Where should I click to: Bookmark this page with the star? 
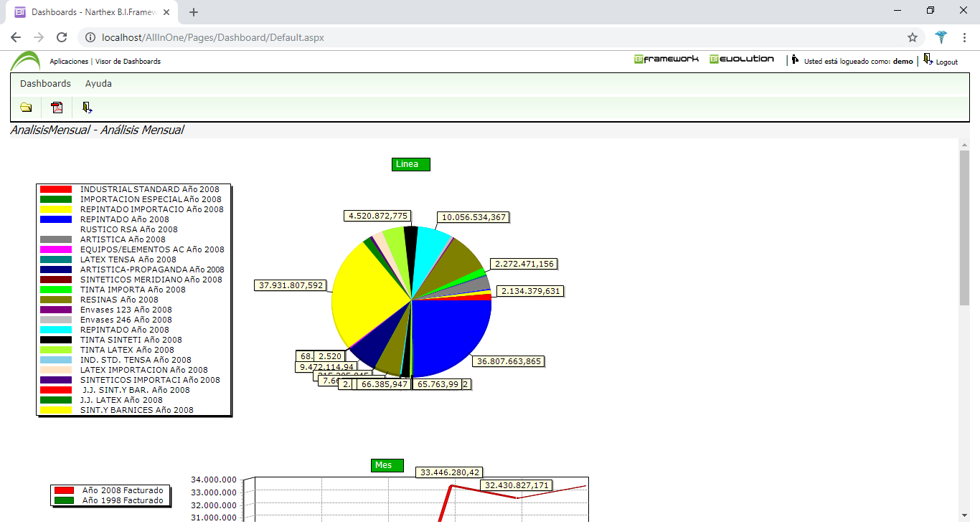click(913, 37)
